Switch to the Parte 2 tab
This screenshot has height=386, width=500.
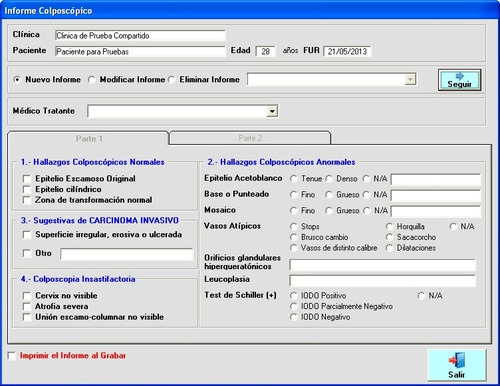(250, 138)
